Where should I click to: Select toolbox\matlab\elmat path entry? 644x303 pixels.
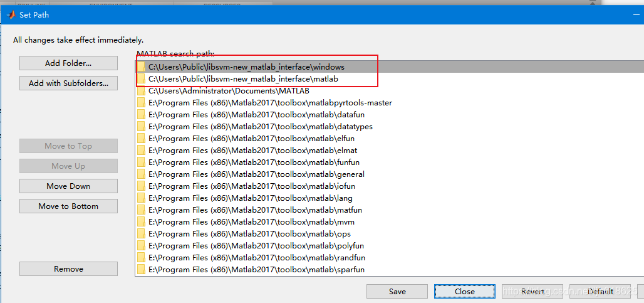point(389,150)
